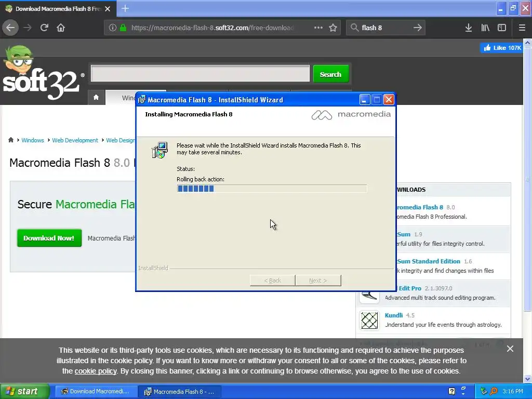Open the Windows start menu
Viewport: 532px width, 399px height.
tap(25, 392)
